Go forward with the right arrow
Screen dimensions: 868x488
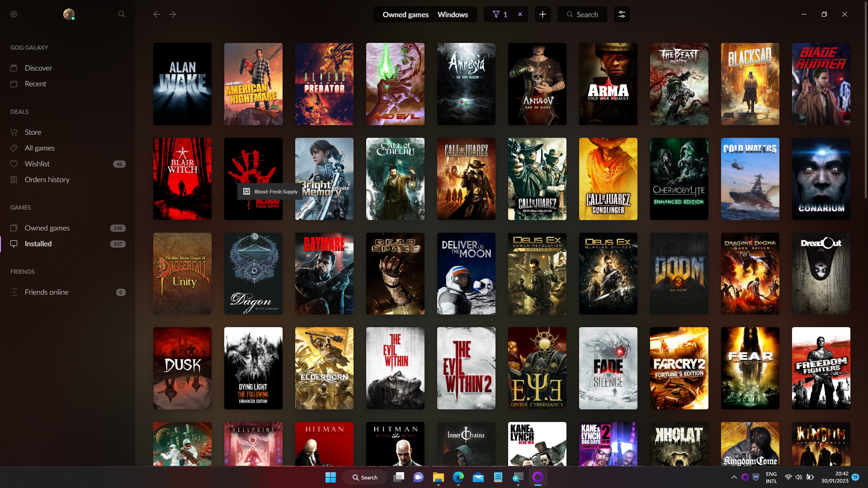(172, 14)
